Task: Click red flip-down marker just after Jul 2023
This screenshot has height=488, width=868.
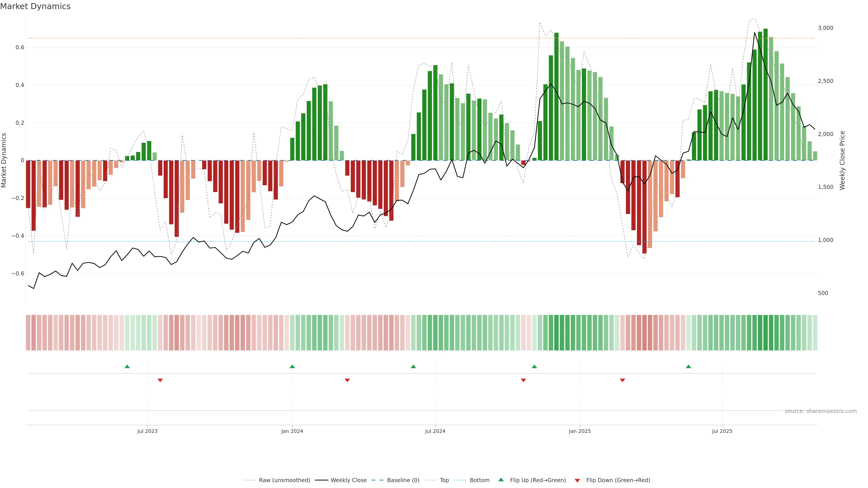Action: click(160, 380)
